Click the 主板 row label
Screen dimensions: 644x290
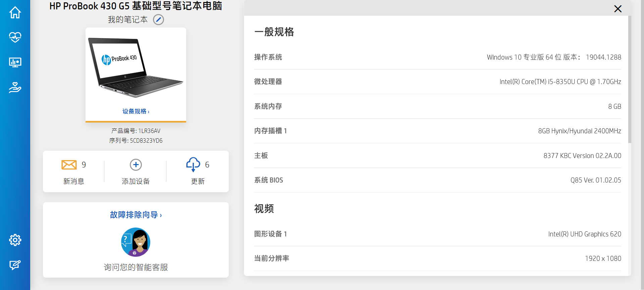261,156
